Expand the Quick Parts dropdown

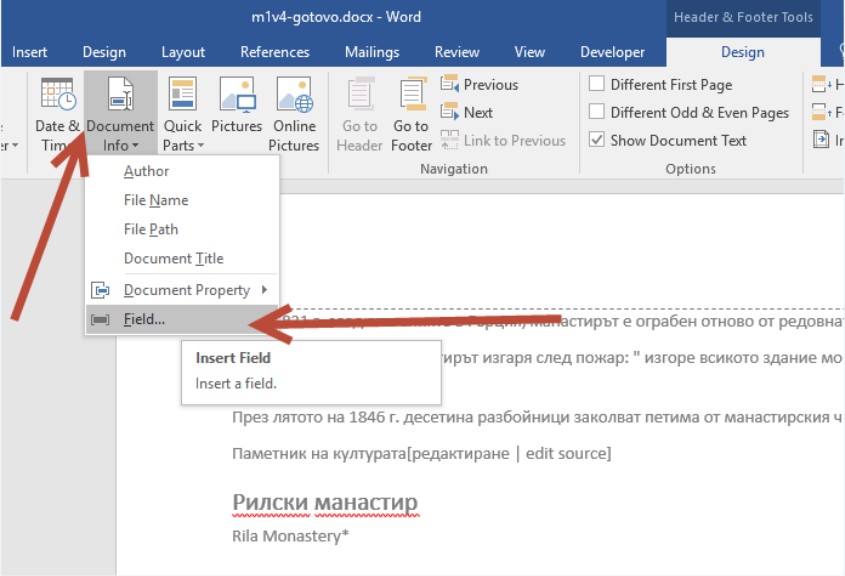[183, 137]
